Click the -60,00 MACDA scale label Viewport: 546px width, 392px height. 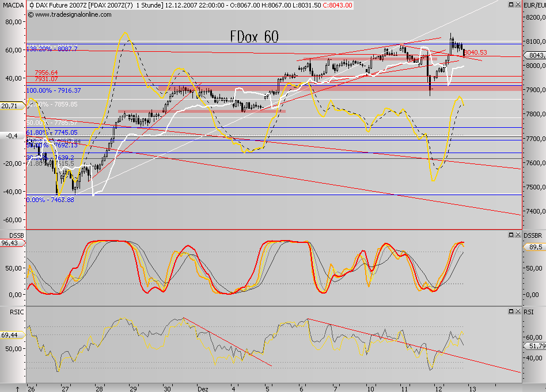(13, 220)
